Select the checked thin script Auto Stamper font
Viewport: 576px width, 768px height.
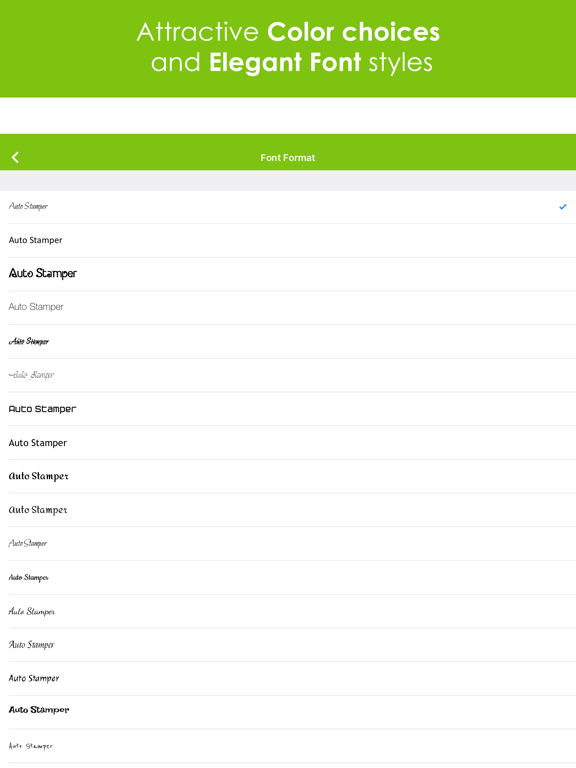[x=288, y=207]
